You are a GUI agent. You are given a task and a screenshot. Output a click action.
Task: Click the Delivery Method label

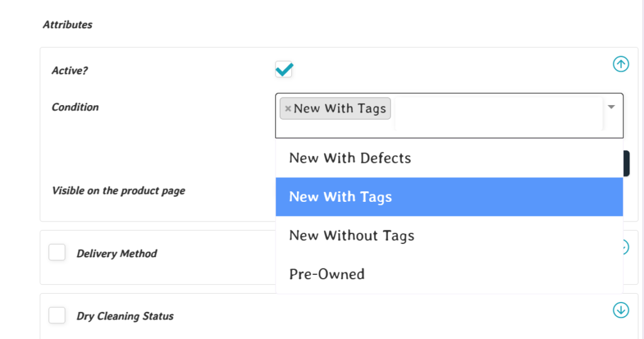[x=116, y=253]
